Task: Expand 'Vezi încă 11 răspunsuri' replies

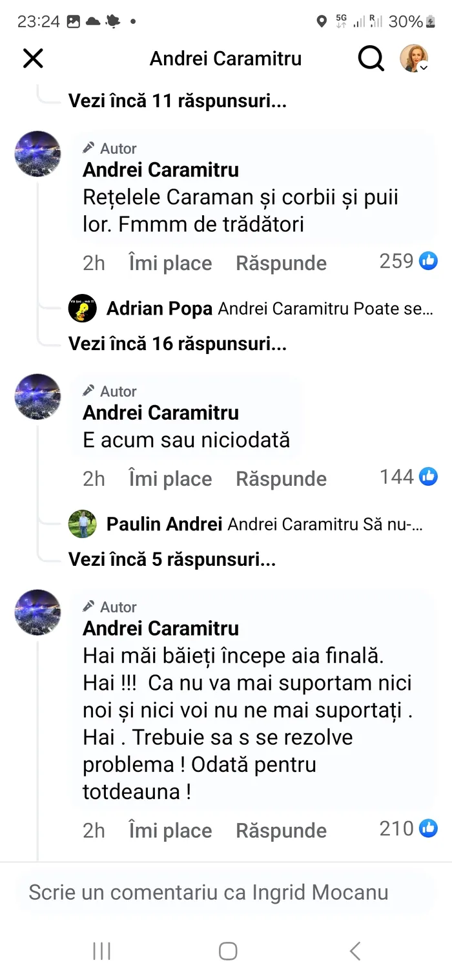Action: point(178,101)
